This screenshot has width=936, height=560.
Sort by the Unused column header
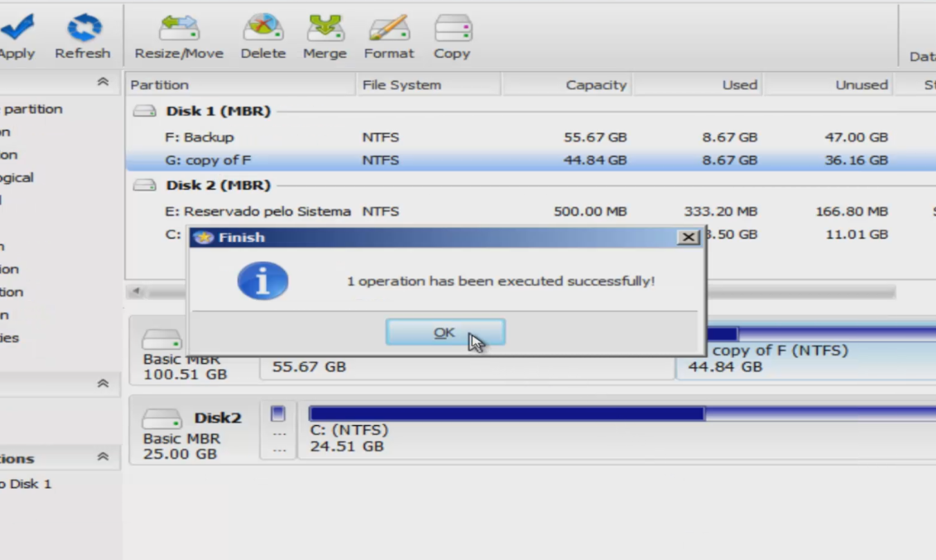pyautogui.click(x=829, y=85)
